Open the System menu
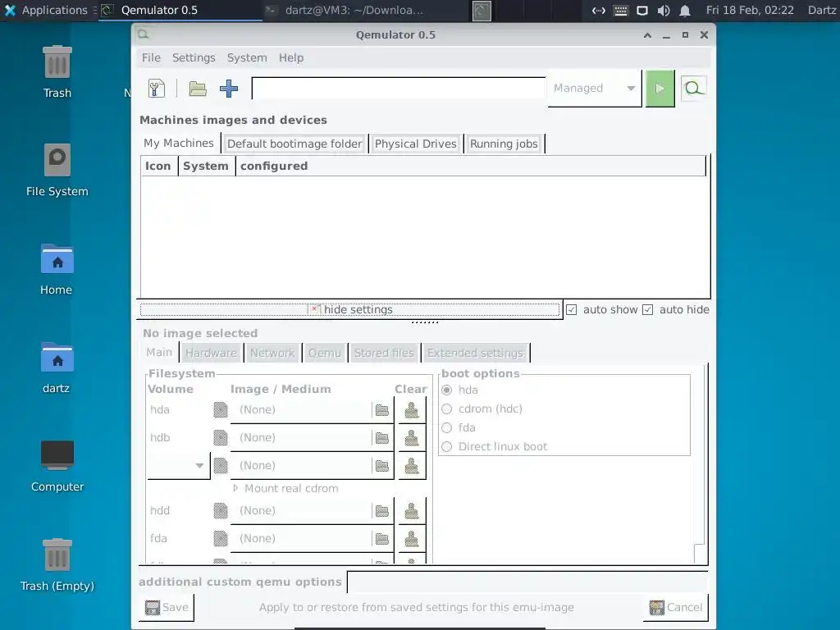Viewport: 840px width, 630px height. (247, 58)
